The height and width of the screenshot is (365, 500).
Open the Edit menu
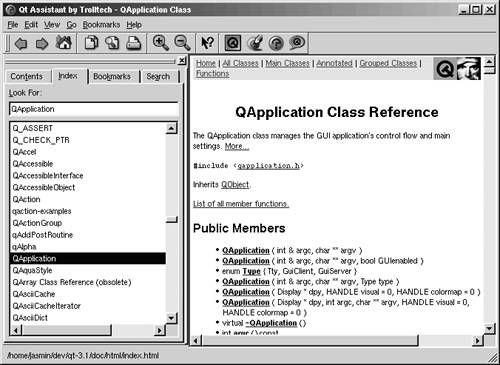tap(31, 25)
